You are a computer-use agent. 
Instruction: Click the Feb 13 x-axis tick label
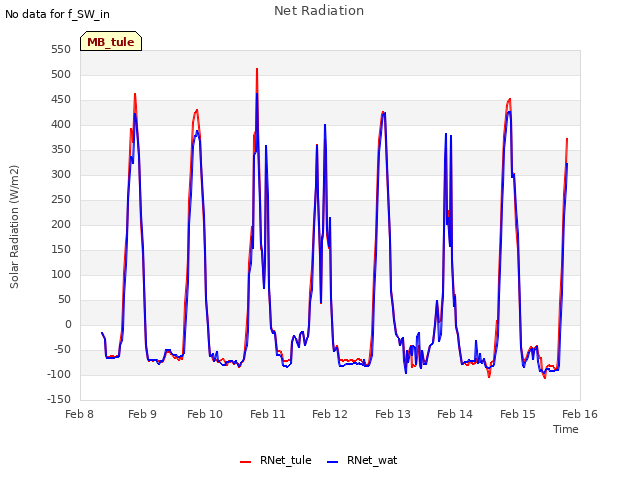click(x=393, y=414)
